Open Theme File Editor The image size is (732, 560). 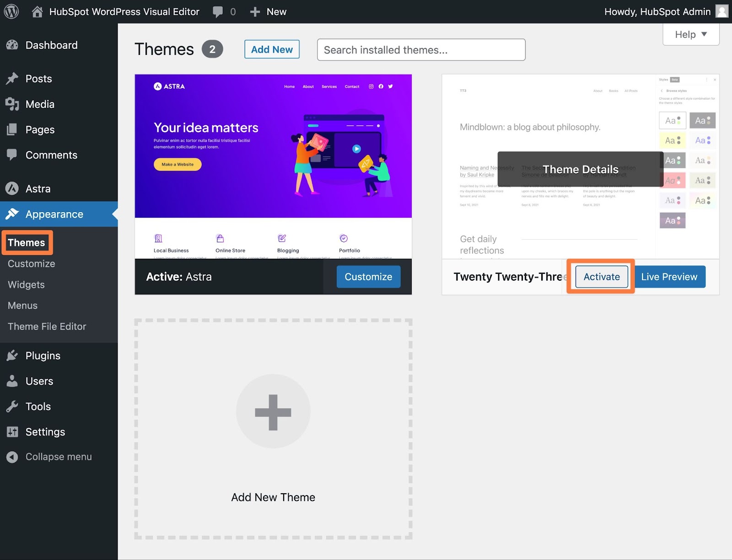click(x=47, y=326)
